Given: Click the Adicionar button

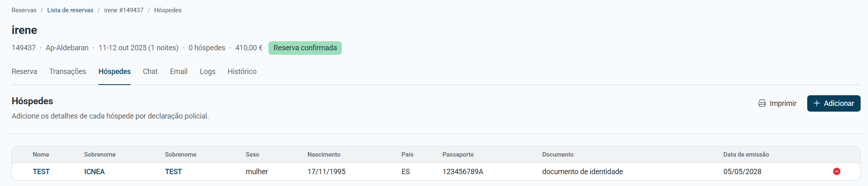Looking at the screenshot, I should click(834, 103).
